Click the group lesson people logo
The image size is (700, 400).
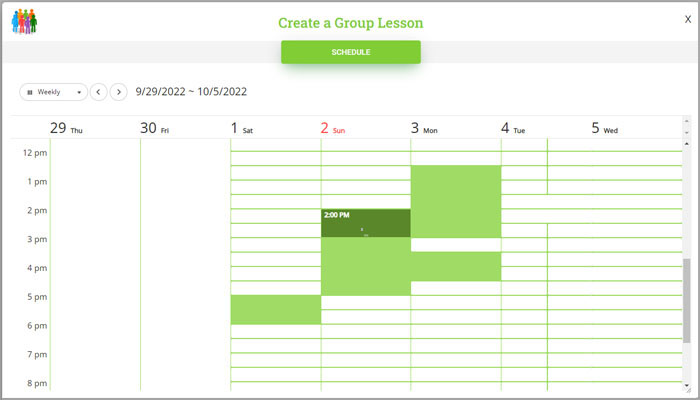tap(24, 21)
